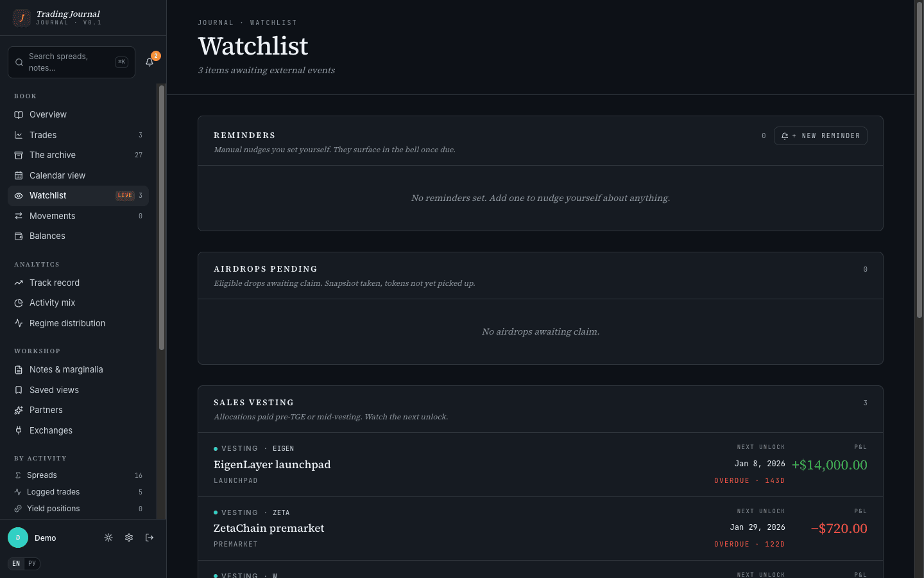Click the Sales Vesting heading
Screen dimensions: 924x578
(x=253, y=403)
